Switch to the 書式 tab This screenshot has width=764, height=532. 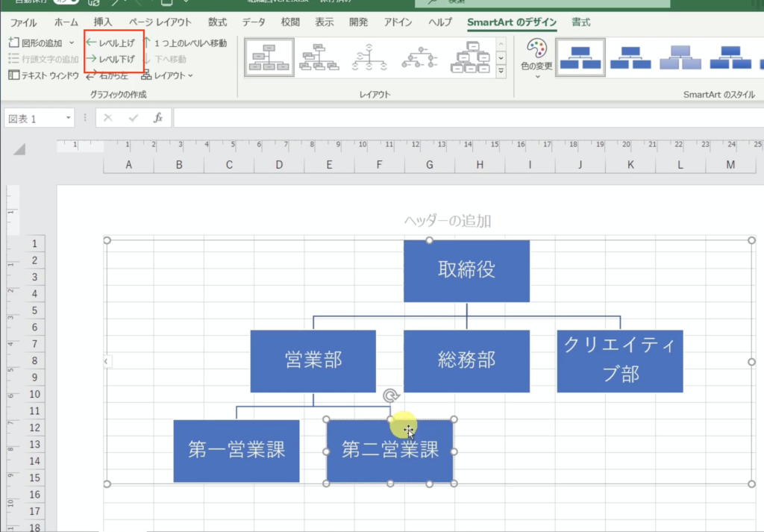click(580, 22)
